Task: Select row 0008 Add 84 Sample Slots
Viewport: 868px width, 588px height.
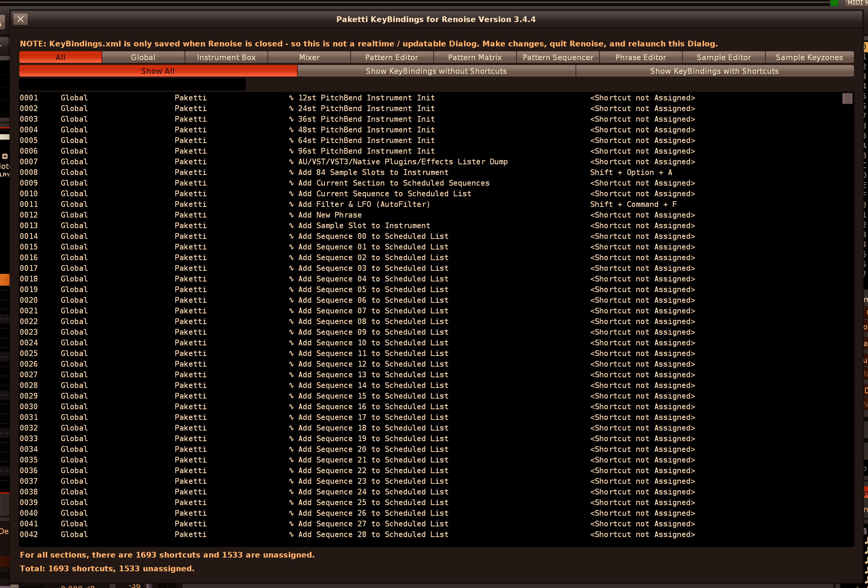Action: click(x=373, y=172)
